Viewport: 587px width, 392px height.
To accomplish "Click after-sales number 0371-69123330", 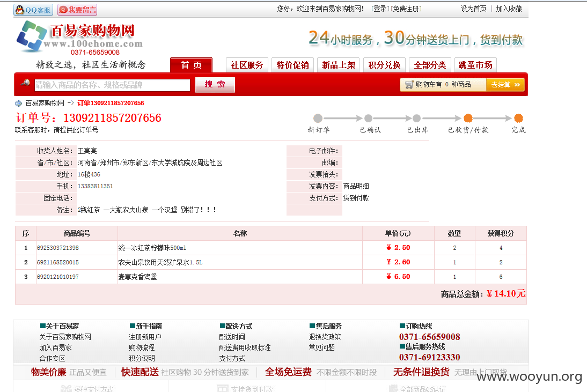I will pos(429,357).
